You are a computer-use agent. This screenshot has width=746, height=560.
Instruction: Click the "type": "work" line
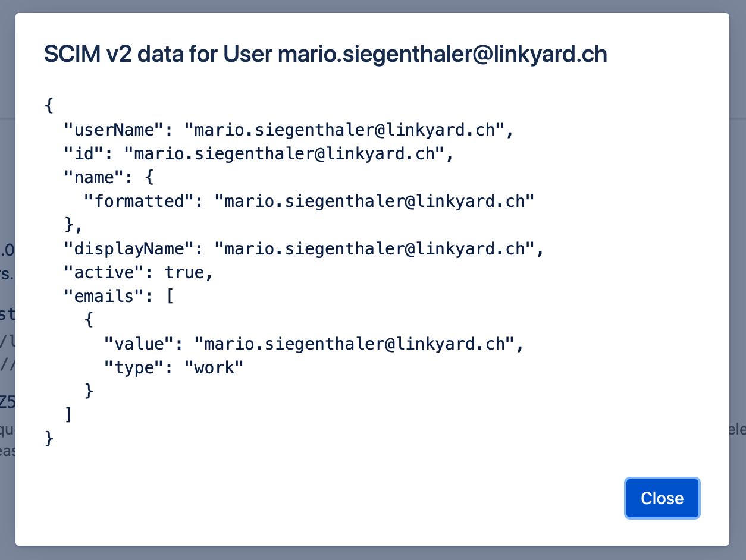click(174, 367)
